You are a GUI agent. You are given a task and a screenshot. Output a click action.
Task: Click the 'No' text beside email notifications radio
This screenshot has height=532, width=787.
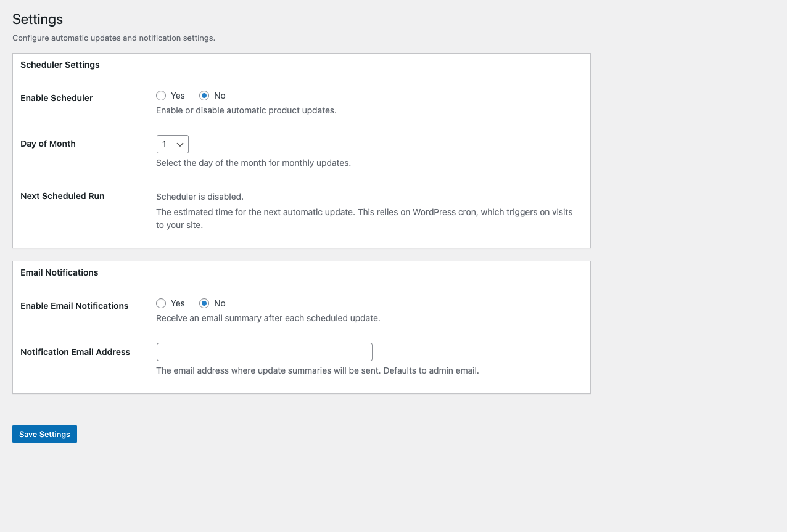(220, 303)
